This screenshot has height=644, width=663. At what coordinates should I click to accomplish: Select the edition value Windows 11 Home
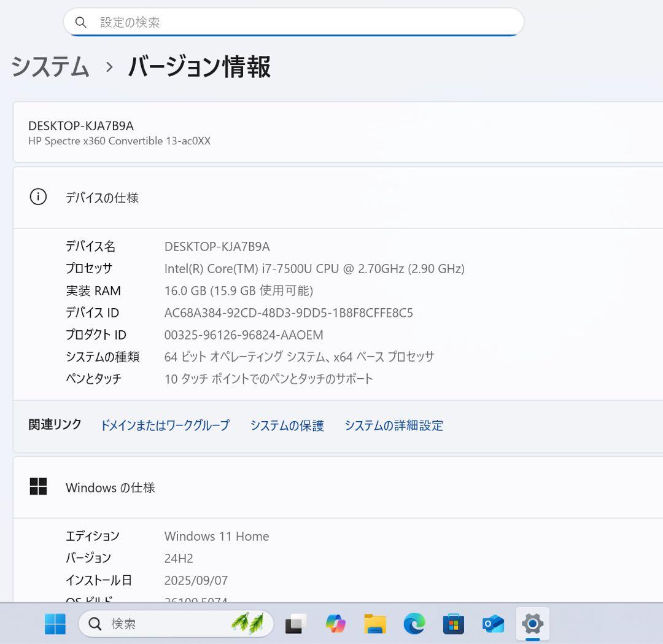(217, 536)
